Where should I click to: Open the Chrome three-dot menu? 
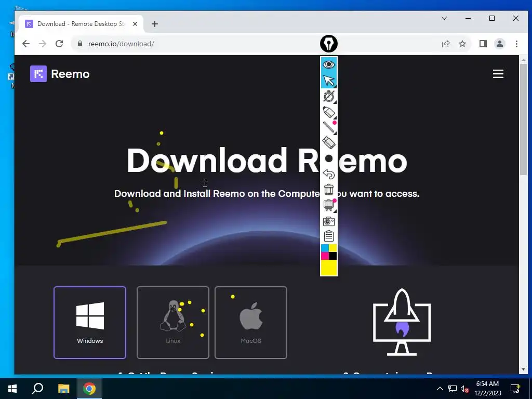[516, 44]
